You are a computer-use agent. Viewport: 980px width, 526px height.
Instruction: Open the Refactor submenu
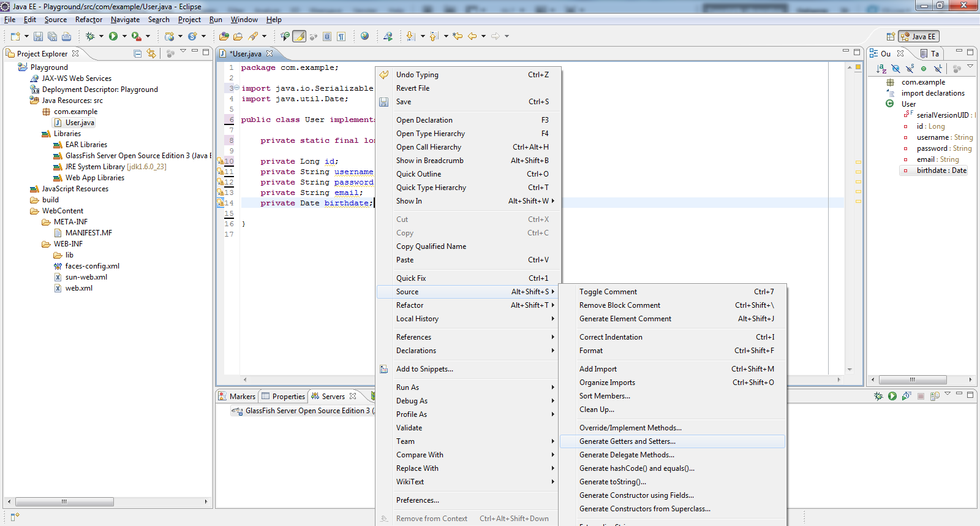pyautogui.click(x=469, y=305)
